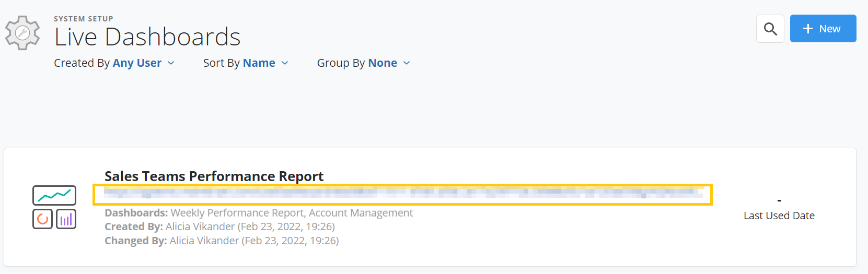
Task: Click the "None" grouping value
Action: pos(383,63)
